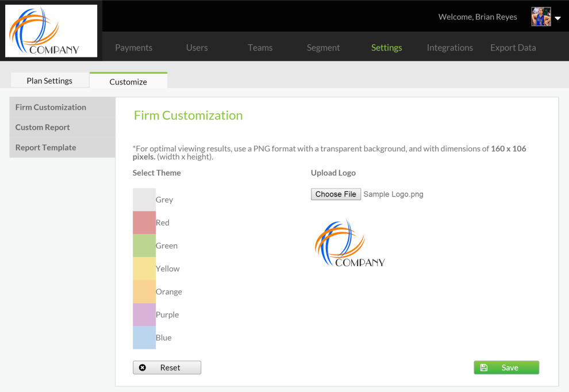The image size is (569, 392).
Task: Select the Orange theme swatch
Action: [x=144, y=292]
